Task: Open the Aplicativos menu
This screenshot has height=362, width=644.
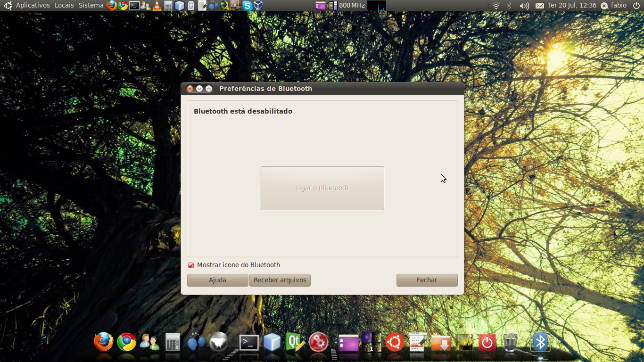Action: (x=33, y=6)
